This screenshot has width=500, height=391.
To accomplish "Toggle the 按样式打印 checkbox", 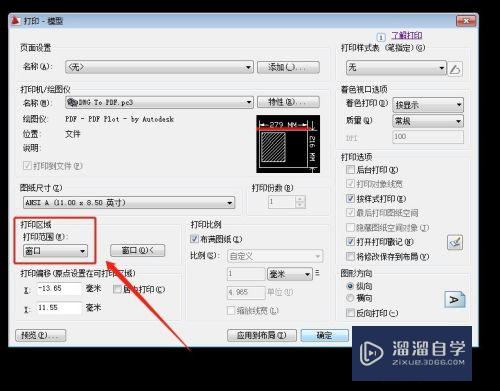I will (x=350, y=199).
